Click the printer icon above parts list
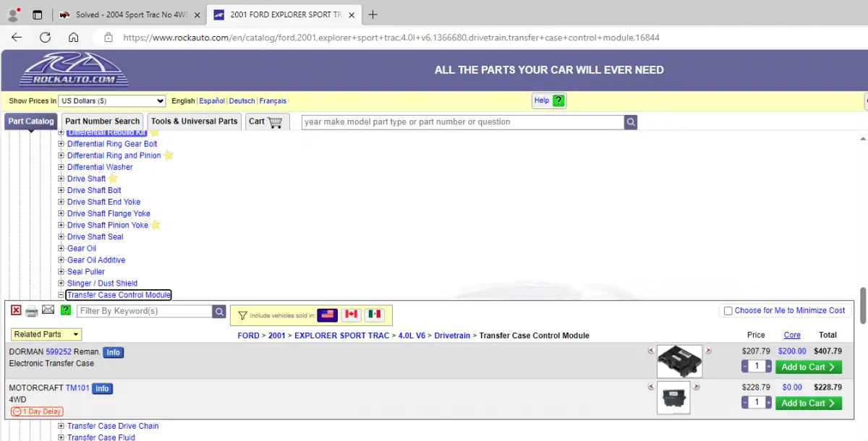This screenshot has height=441, width=868. point(32,311)
